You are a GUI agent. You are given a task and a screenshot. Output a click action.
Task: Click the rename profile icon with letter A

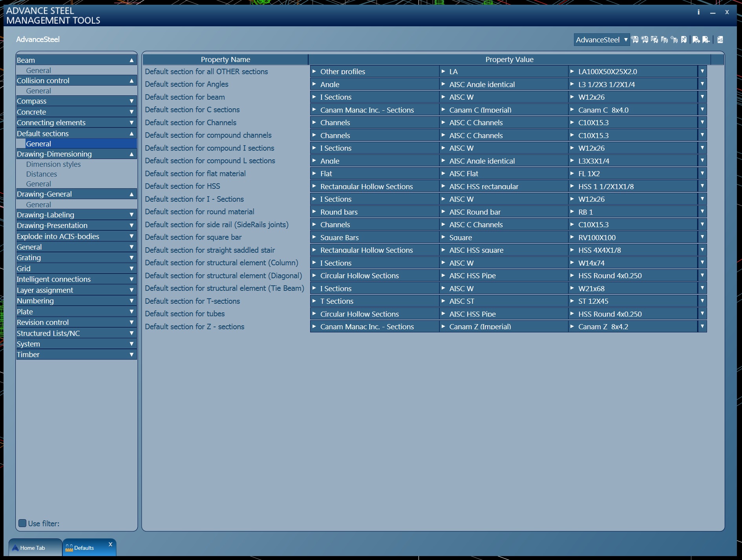(x=654, y=40)
